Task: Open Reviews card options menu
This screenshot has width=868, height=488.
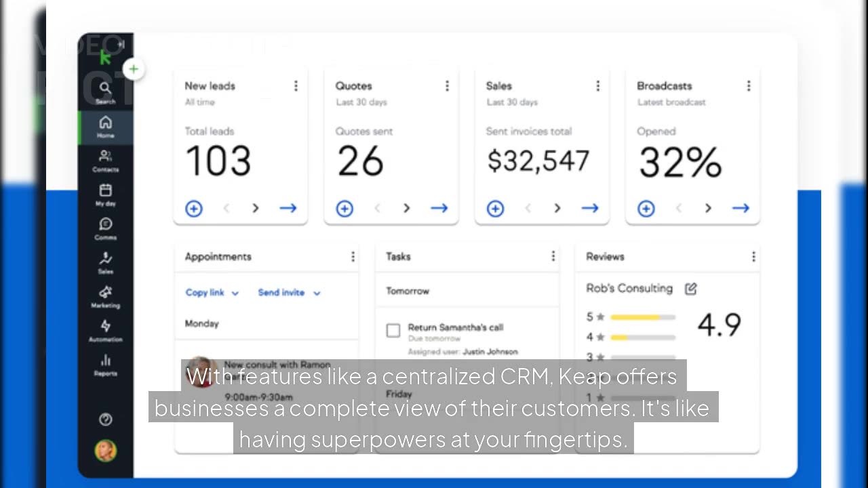Action: pyautogui.click(x=753, y=256)
